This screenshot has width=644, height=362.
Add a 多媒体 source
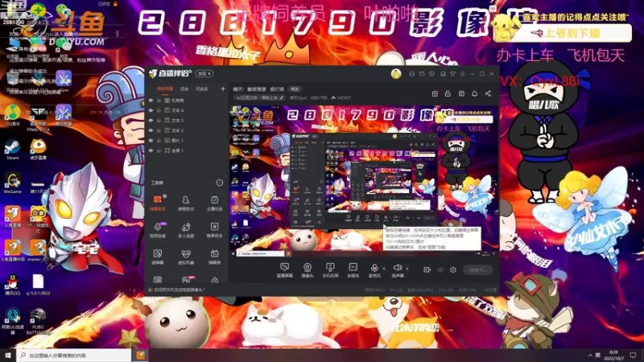pyautogui.click(x=353, y=270)
